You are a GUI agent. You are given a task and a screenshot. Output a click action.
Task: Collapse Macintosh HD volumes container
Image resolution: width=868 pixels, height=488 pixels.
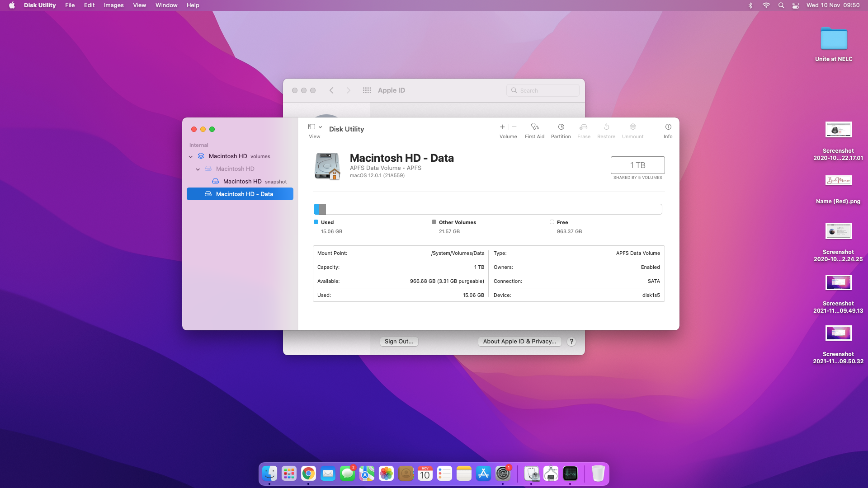click(191, 156)
